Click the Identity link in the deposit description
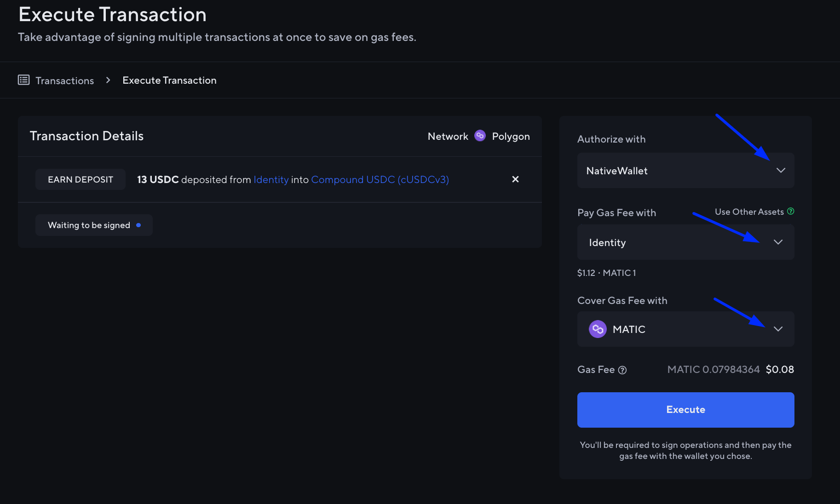The width and height of the screenshot is (840, 504). click(271, 179)
